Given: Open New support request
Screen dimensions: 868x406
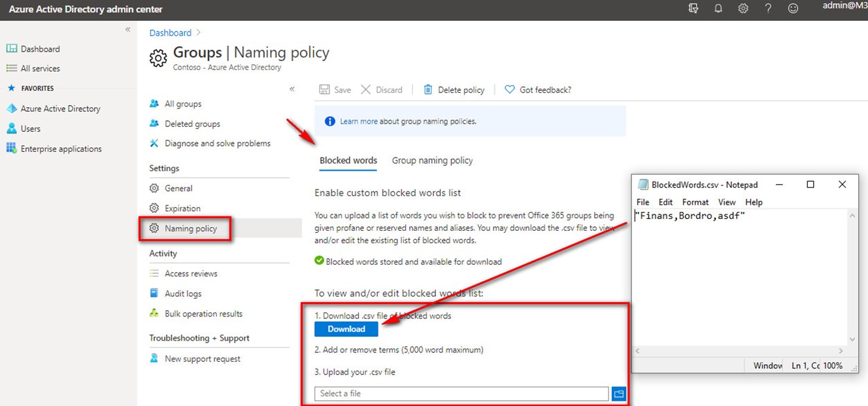Looking at the screenshot, I should pyautogui.click(x=203, y=359).
